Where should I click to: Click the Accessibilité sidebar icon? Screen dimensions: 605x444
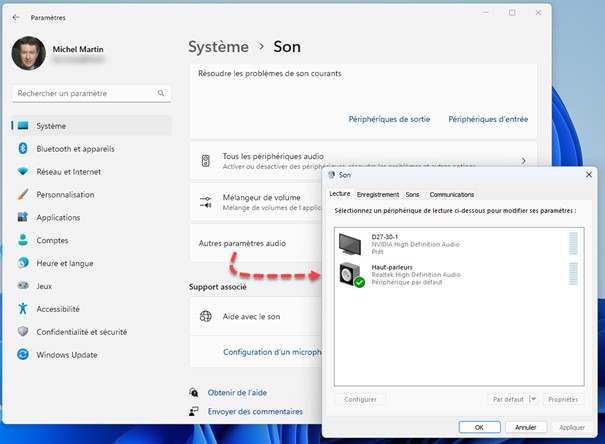click(22, 309)
